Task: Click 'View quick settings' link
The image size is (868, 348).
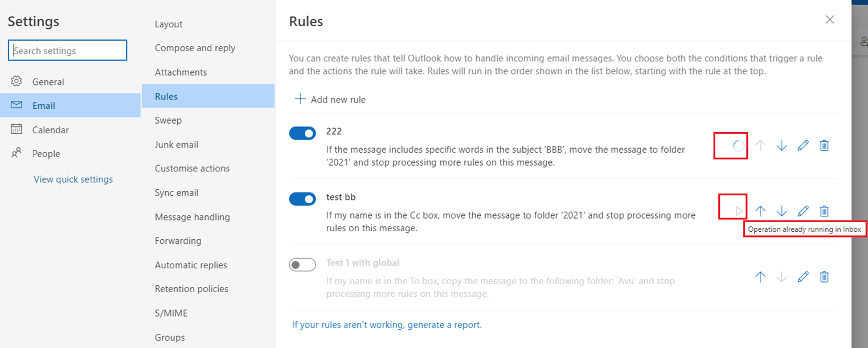Action: (73, 179)
